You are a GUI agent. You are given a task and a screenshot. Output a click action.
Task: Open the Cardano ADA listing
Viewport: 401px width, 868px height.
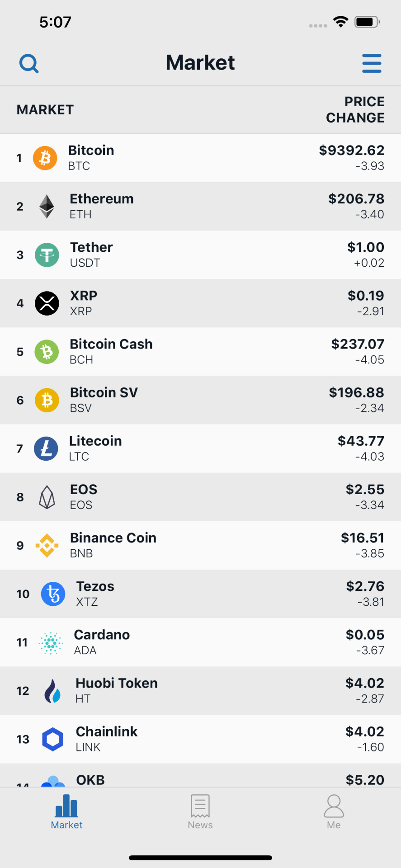200,642
